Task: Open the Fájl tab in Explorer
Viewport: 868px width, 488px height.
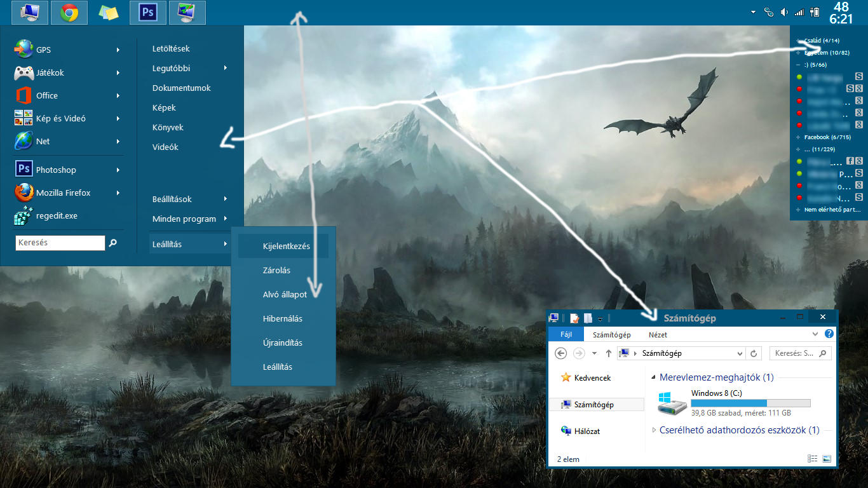Action: click(x=566, y=335)
